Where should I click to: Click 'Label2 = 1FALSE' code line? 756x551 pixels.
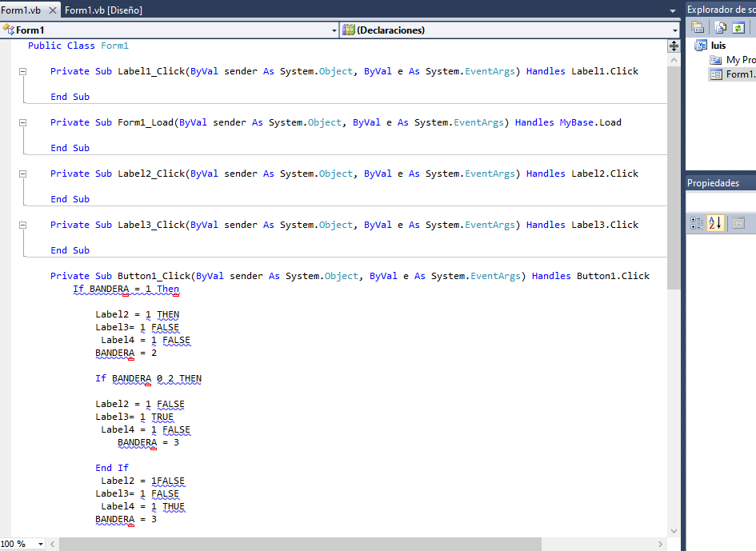coord(142,481)
